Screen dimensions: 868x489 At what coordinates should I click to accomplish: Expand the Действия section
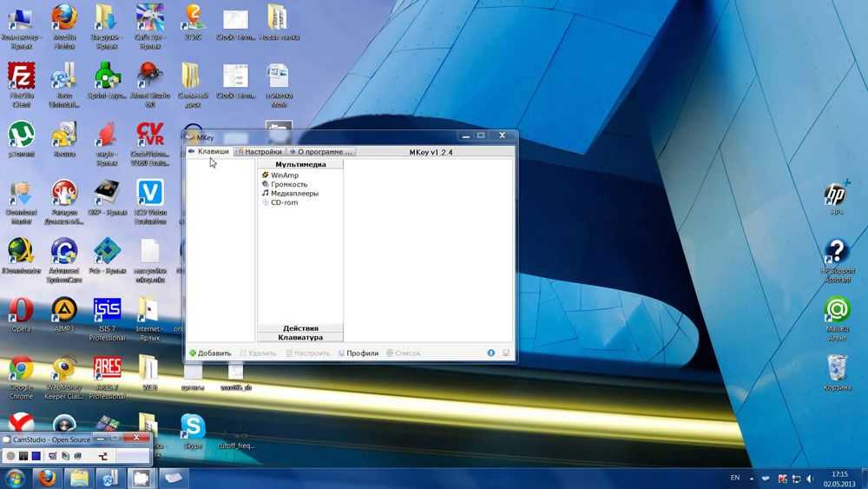point(300,328)
